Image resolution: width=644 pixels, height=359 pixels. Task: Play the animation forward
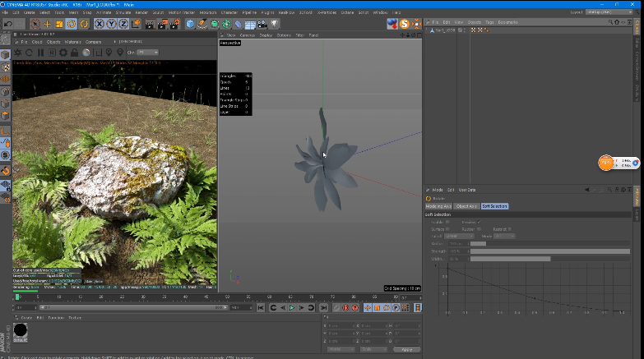tap(292, 308)
